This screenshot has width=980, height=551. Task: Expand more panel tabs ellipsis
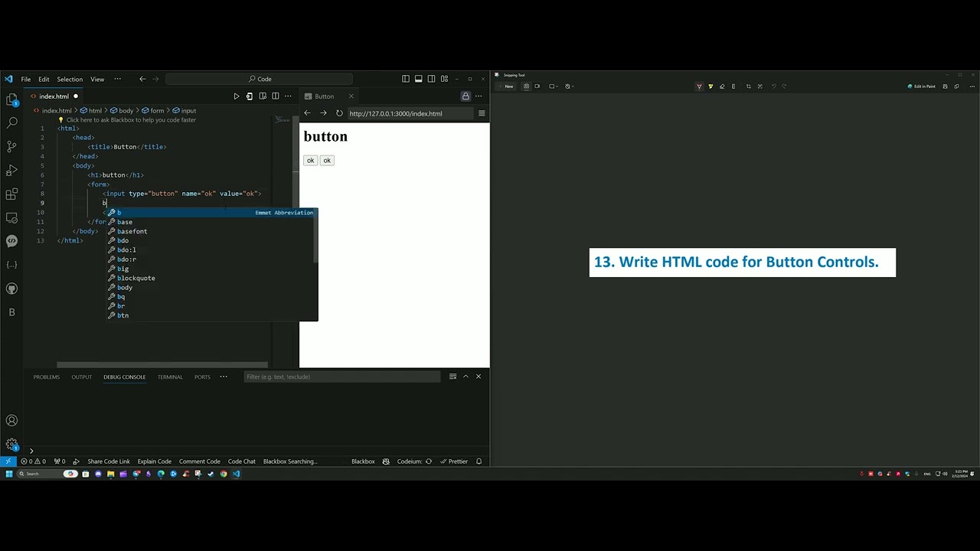pos(224,377)
